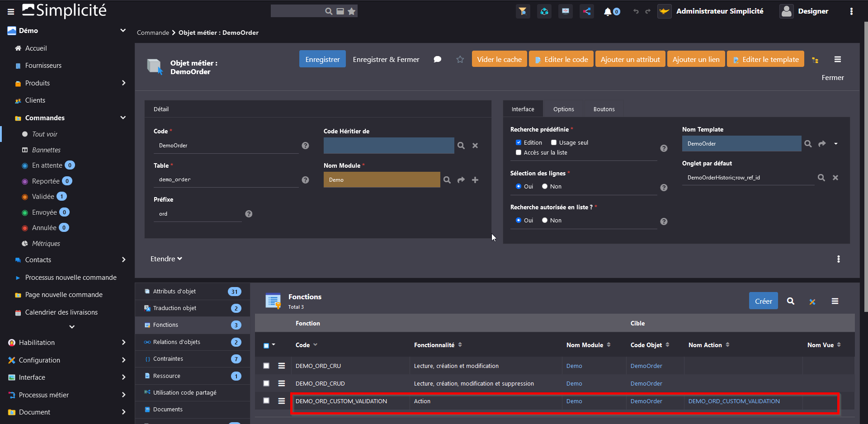Switch to the Boutons tab

(604, 109)
